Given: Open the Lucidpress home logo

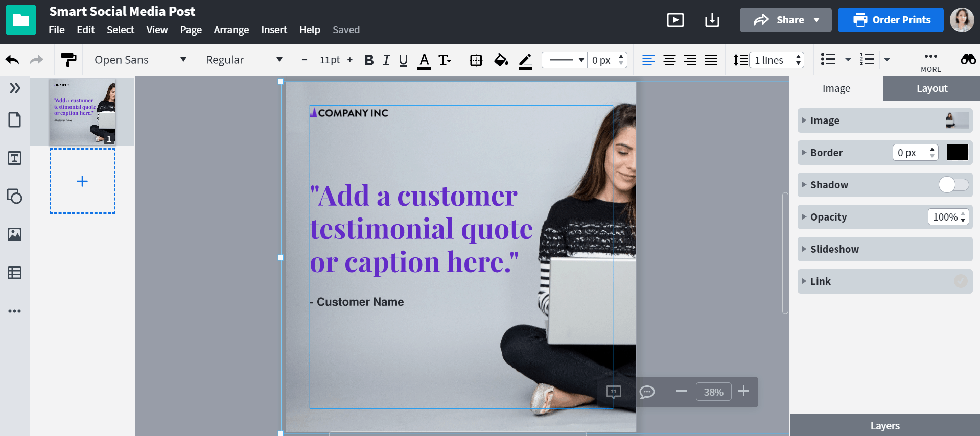Looking at the screenshot, I should tap(21, 20).
